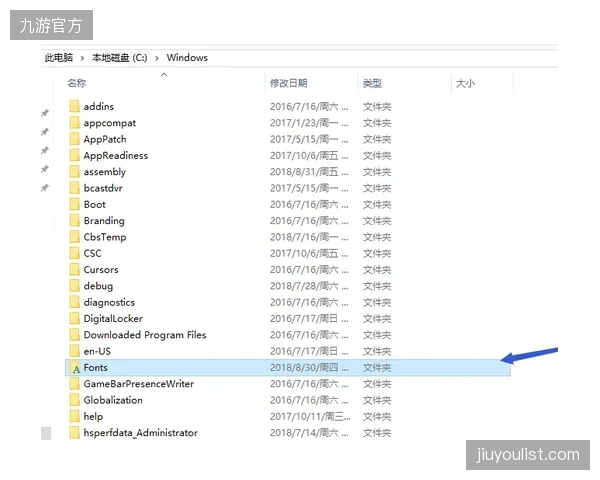Image resolution: width=600 pixels, height=480 pixels.
Task: Click the debug folder icon
Action: coord(75,286)
